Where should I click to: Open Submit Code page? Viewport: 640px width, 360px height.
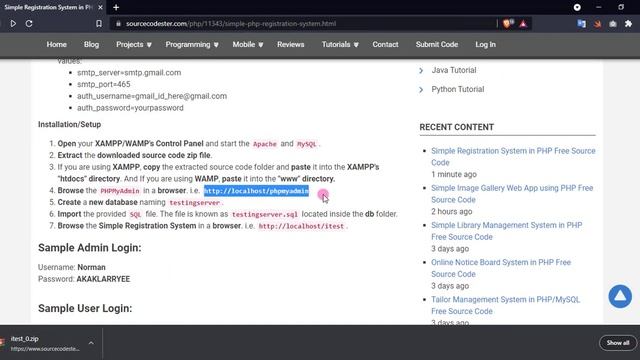[x=437, y=44]
